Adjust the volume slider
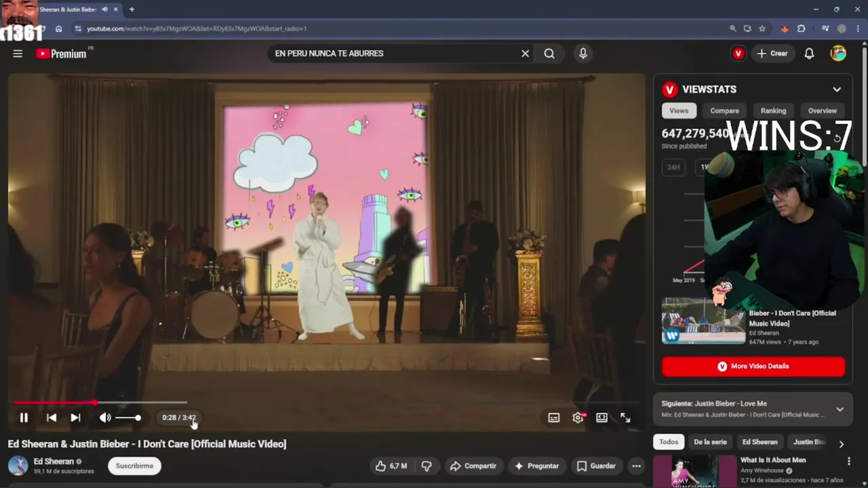 tap(128, 418)
